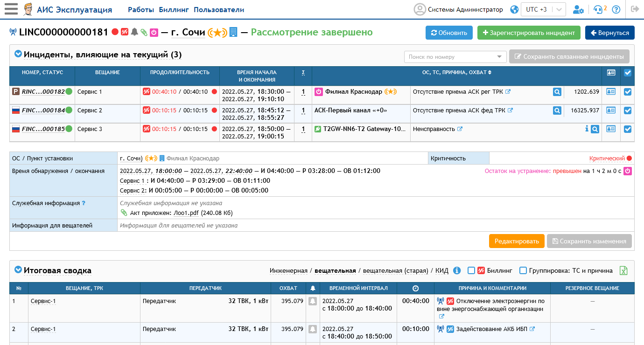Open the Пользователи menu
The height and width of the screenshot is (345, 644).
pyautogui.click(x=219, y=10)
